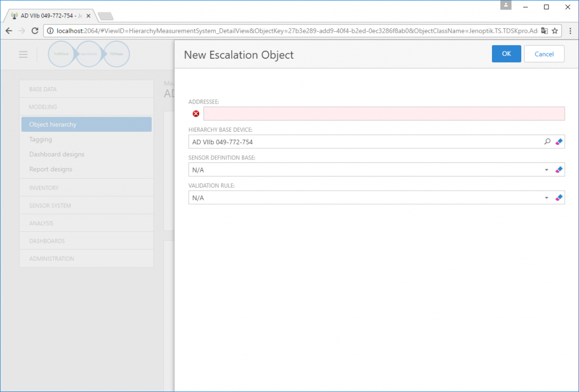Clear the Hierarchy Base Device field with eraser icon
This screenshot has width=579, height=392.
click(559, 141)
